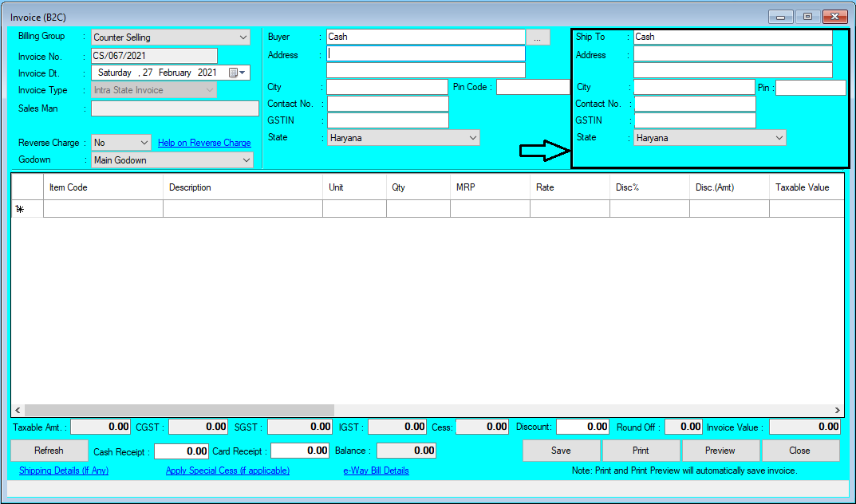Close the invoice form
Viewport: 856px width, 504px height.
(x=800, y=450)
